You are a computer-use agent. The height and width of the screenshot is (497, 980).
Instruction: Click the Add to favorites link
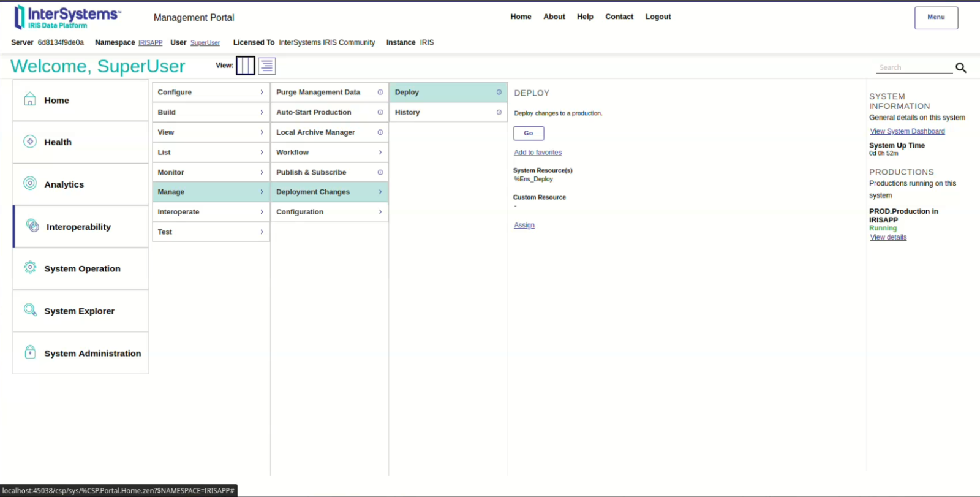(x=538, y=153)
